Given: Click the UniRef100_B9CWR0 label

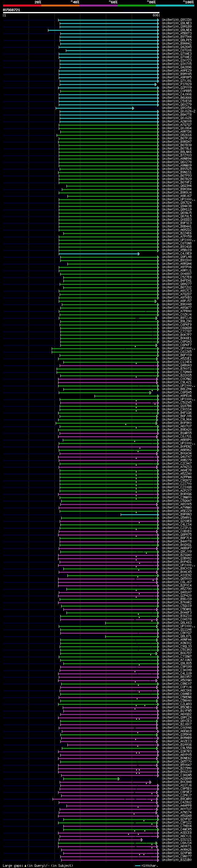Looking at the screenshot, I should (176, 799).
